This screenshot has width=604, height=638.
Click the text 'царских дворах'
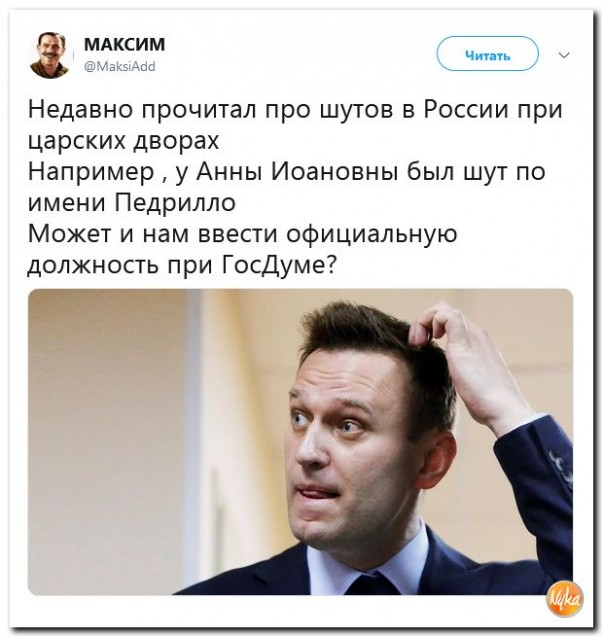(x=124, y=141)
